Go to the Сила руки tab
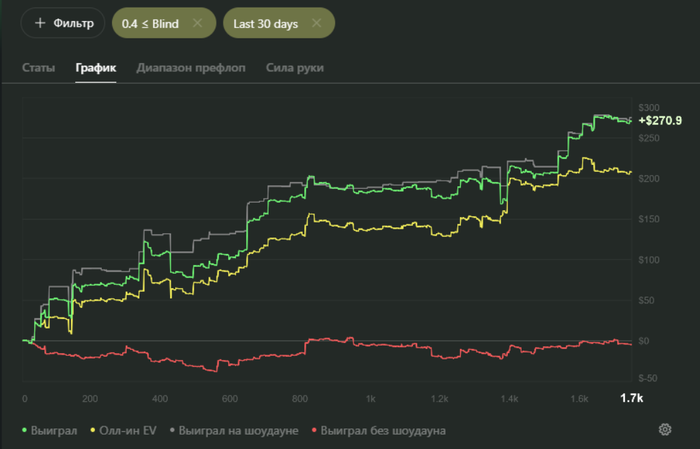Screen dimensions: 700x449 pyautogui.click(x=295, y=68)
